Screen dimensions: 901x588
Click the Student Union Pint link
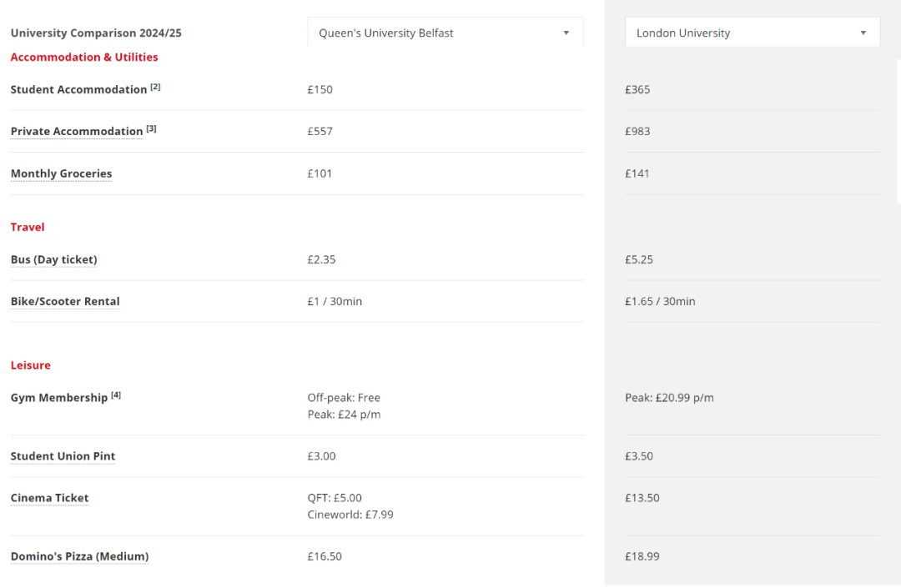tap(63, 456)
